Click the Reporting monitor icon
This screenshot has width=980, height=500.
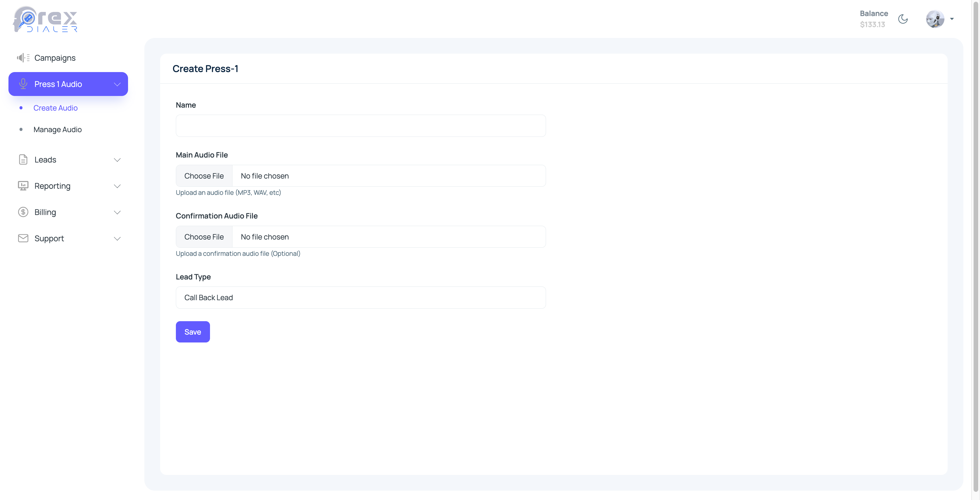[x=23, y=186]
